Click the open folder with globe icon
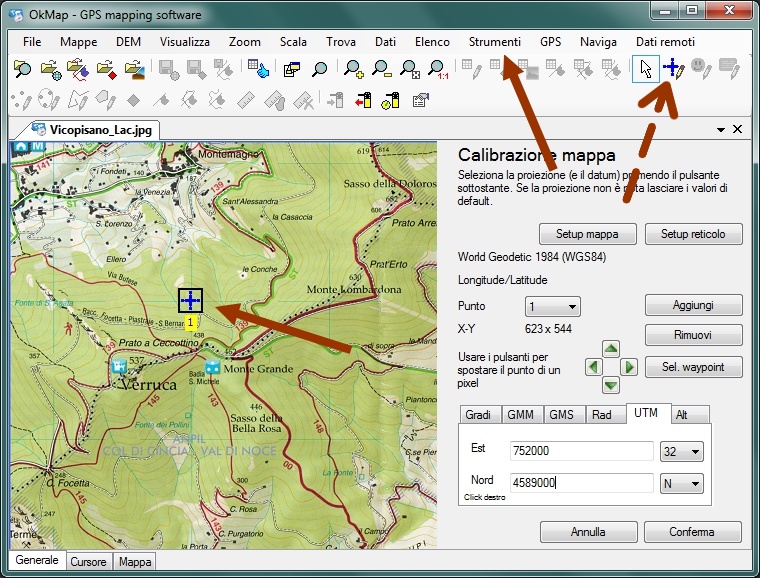The height and width of the screenshot is (578, 760). coord(51,69)
